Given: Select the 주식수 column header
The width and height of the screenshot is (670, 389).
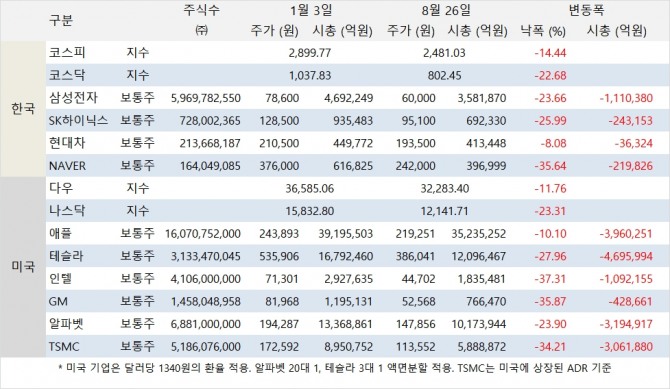Looking at the screenshot, I should [x=201, y=10].
